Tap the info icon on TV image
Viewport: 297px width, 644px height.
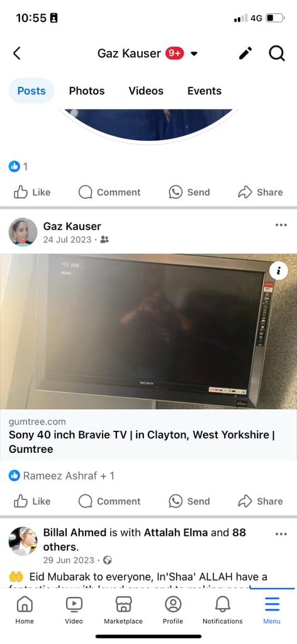279,270
